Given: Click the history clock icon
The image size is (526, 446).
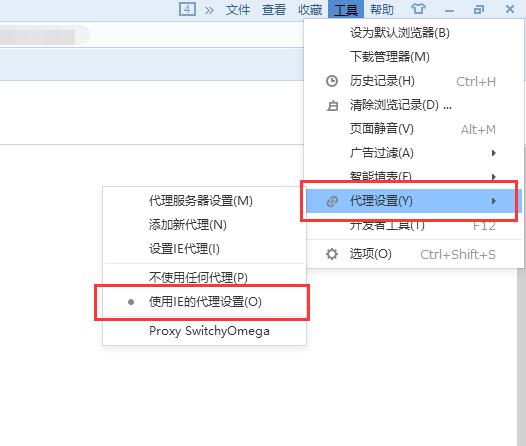Looking at the screenshot, I should (x=332, y=81).
